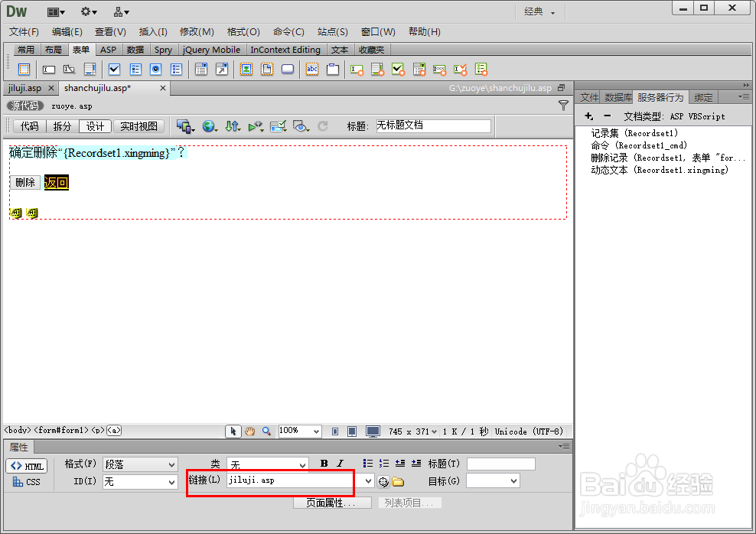The width and height of the screenshot is (756, 534).
Task: Insert a Form element from the toolbar
Action: 24,70
